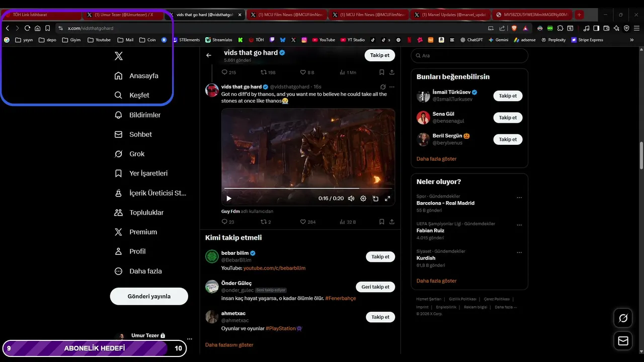The width and height of the screenshot is (644, 362).
Task: Click Geri takip et for Önder Güleç
Action: [x=375, y=287]
